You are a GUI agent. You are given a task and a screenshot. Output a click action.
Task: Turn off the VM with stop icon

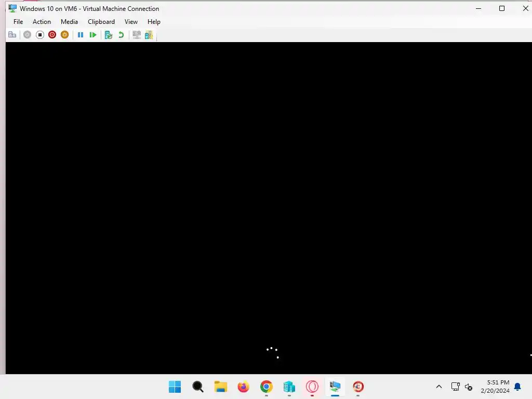[x=39, y=35]
